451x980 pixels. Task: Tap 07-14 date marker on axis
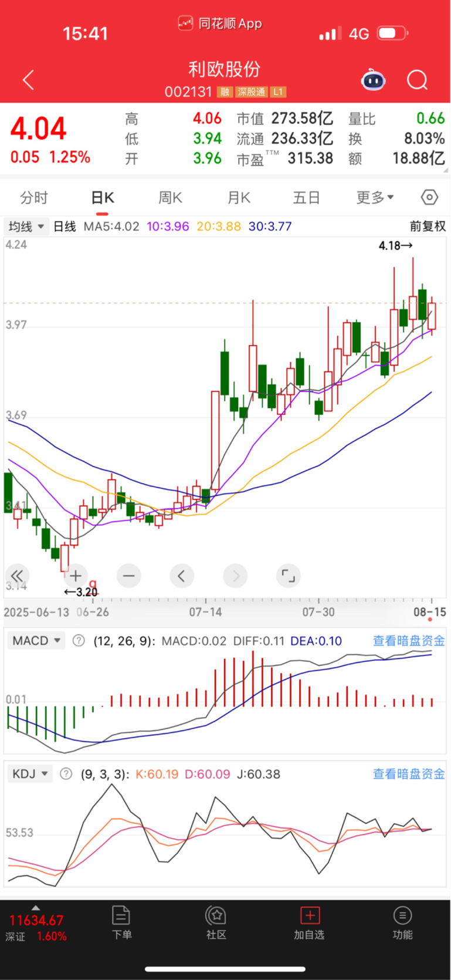pyautogui.click(x=205, y=612)
